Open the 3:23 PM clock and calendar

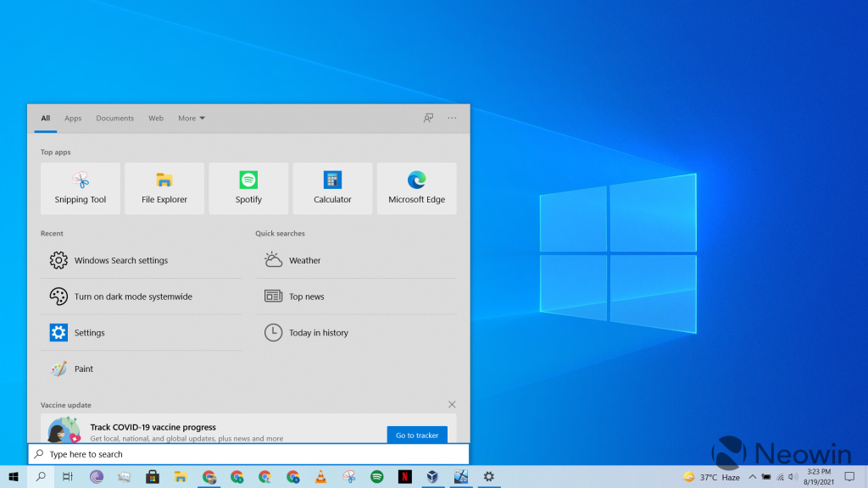819,477
